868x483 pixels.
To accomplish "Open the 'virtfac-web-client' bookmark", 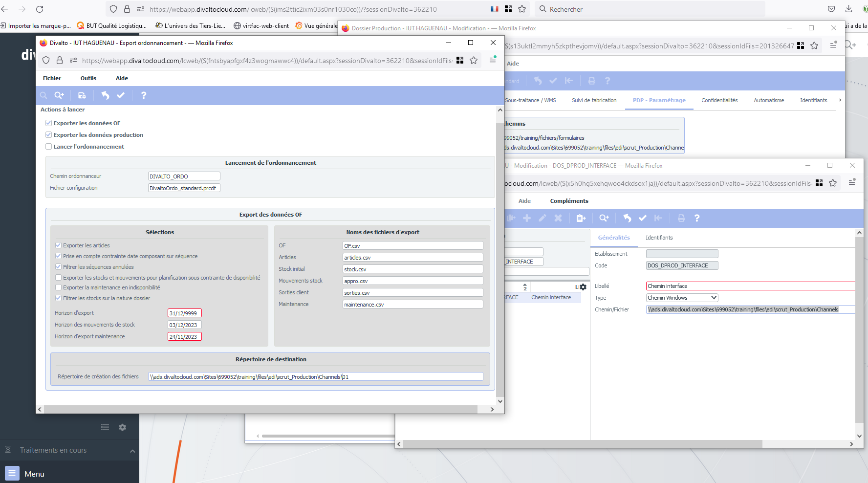I will coord(261,25).
